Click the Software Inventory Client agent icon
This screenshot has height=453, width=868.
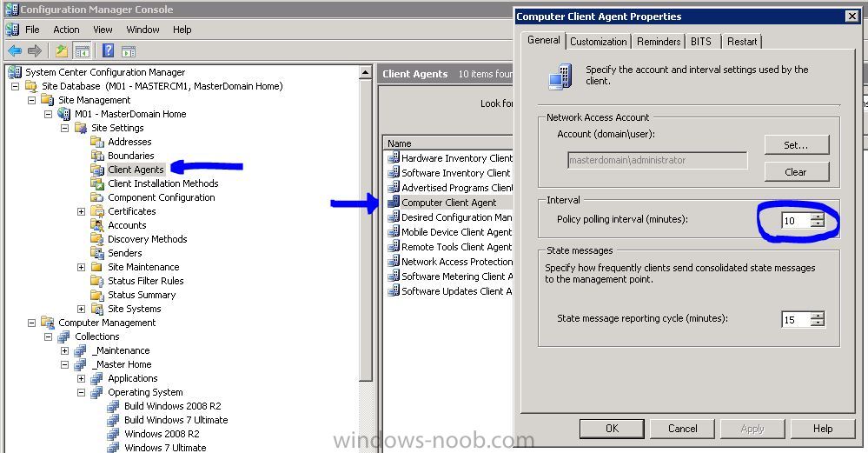[x=394, y=173]
